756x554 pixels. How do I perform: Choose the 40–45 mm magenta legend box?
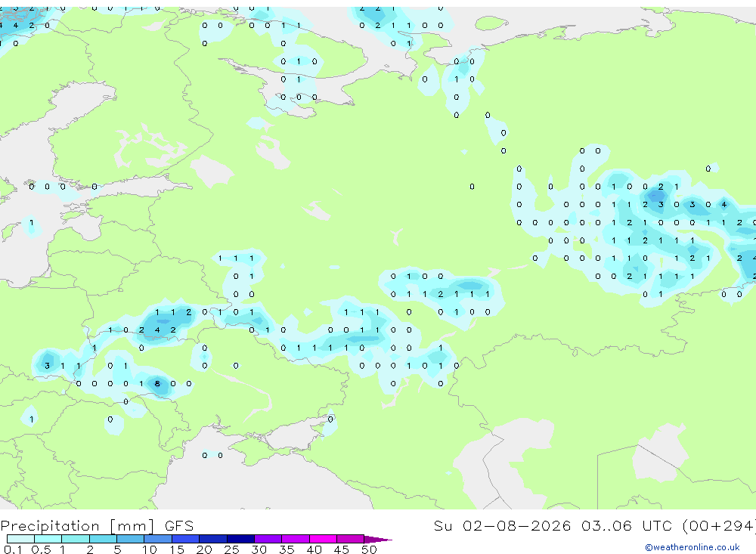point(323,539)
